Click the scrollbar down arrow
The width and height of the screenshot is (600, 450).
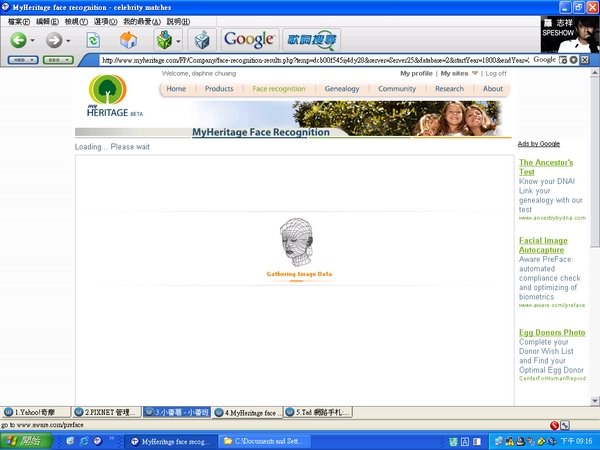pos(595,401)
